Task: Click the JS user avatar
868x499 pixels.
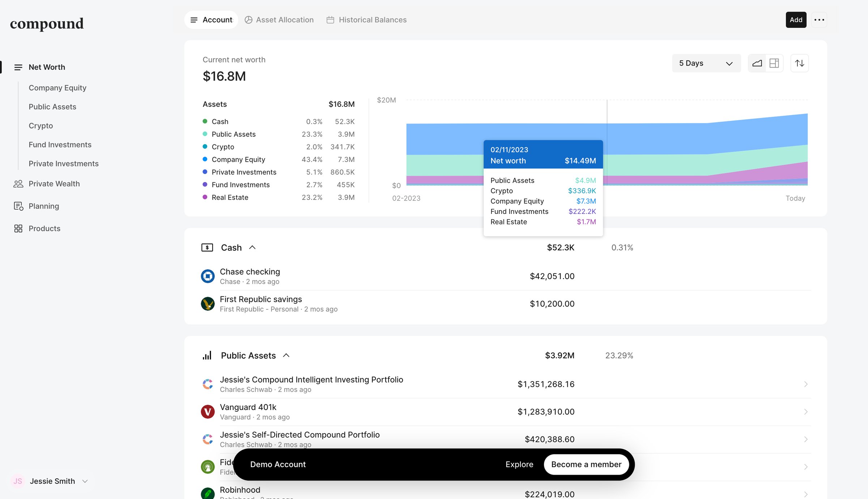Action: pos(18,481)
